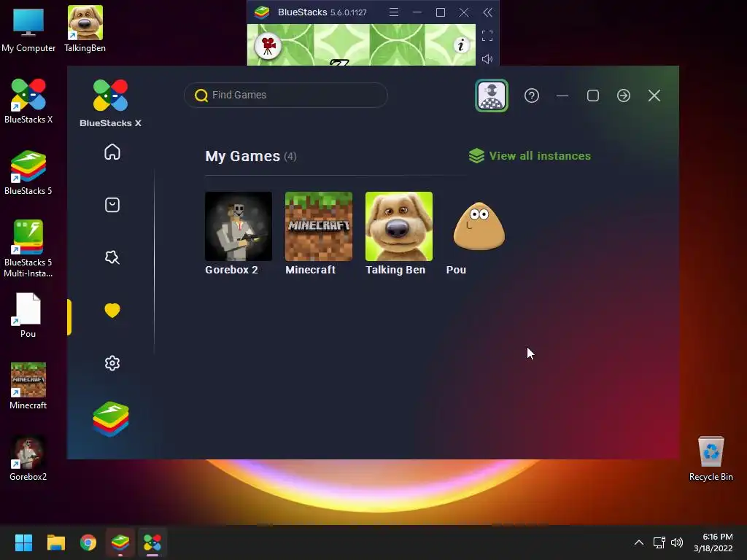Image resolution: width=747 pixels, height=560 pixels.
Task: Switch to BlueStacks 5 via taskbar icon
Action: (120, 542)
